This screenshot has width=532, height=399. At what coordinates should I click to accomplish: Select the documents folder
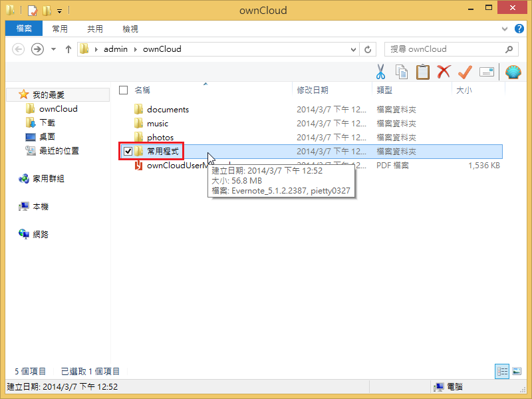168,110
